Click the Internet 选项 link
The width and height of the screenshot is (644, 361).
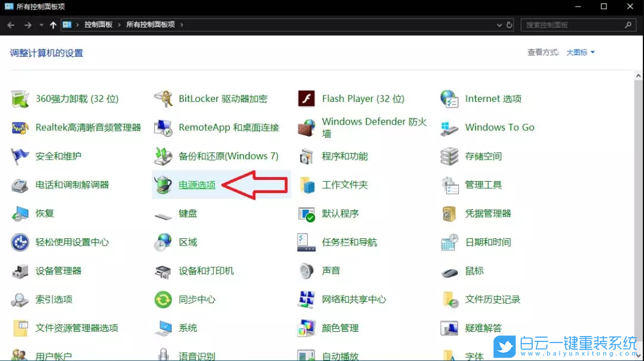click(493, 99)
